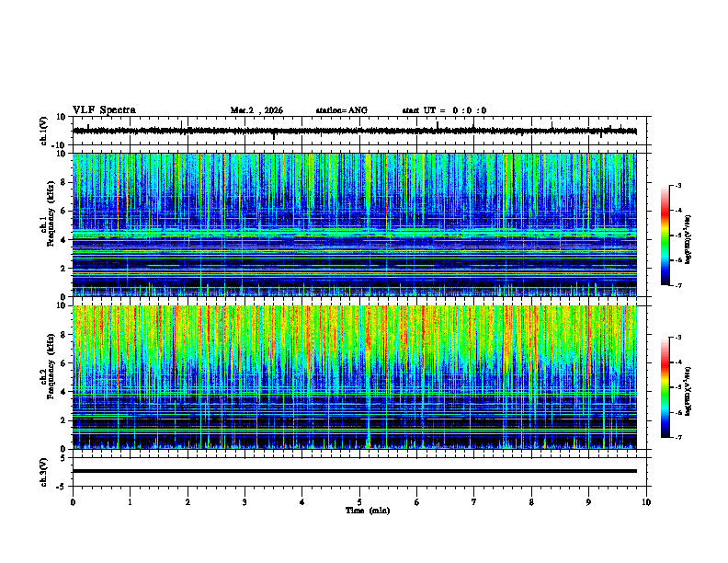728x563 pixels.
Task: Click the "Time (min)" x-axis title
Action: pos(368,511)
